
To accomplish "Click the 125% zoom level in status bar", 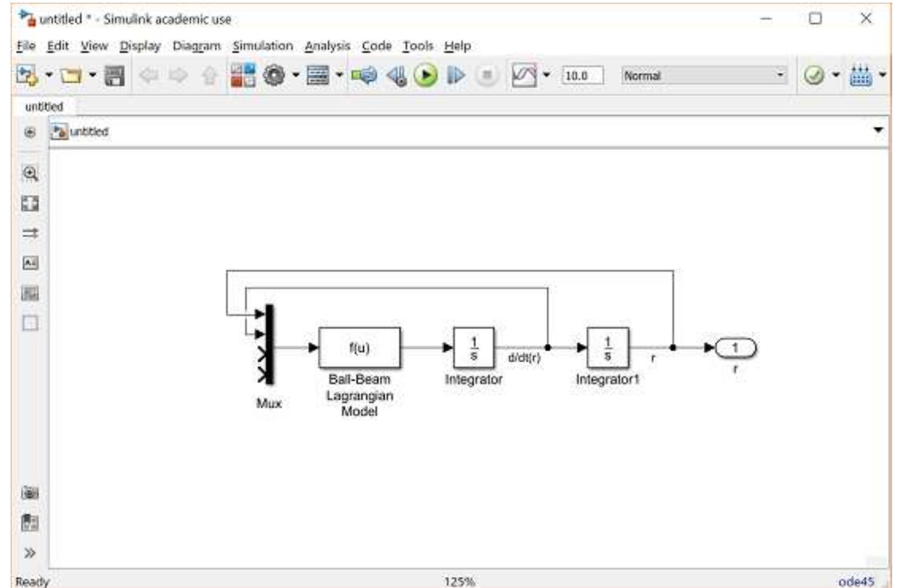I will pos(459,582).
